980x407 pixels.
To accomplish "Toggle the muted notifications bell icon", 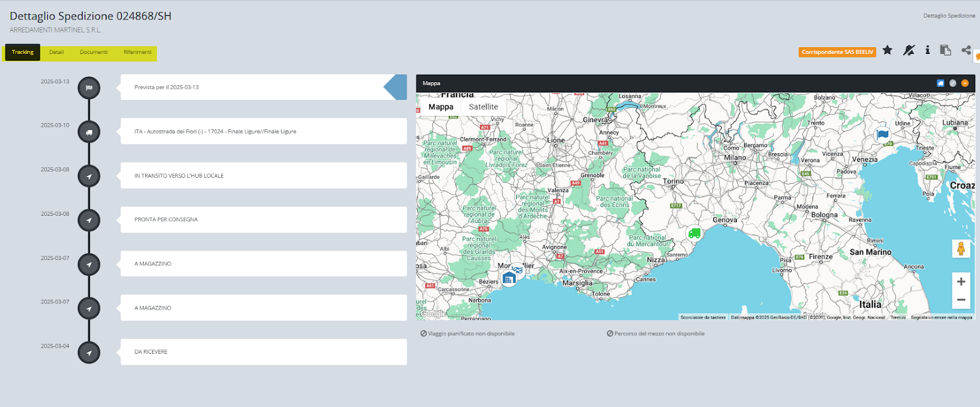I will pyautogui.click(x=908, y=50).
